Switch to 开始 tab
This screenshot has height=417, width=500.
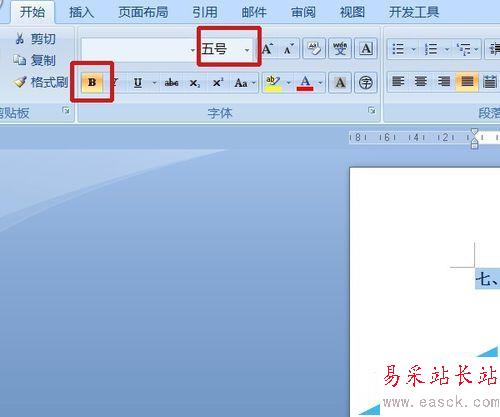coord(32,12)
